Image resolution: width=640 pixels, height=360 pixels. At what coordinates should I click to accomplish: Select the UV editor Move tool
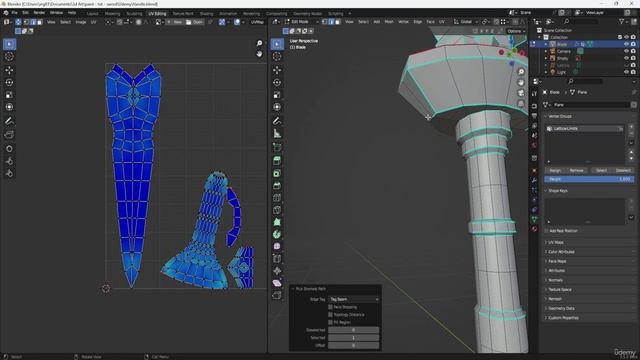point(9,70)
